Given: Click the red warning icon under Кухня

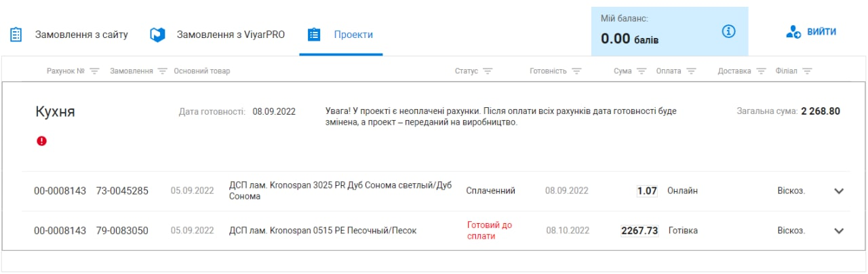Looking at the screenshot, I should coord(41,141).
